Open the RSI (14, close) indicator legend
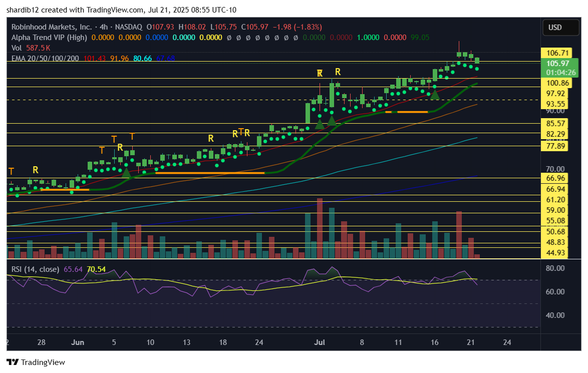 pos(35,269)
